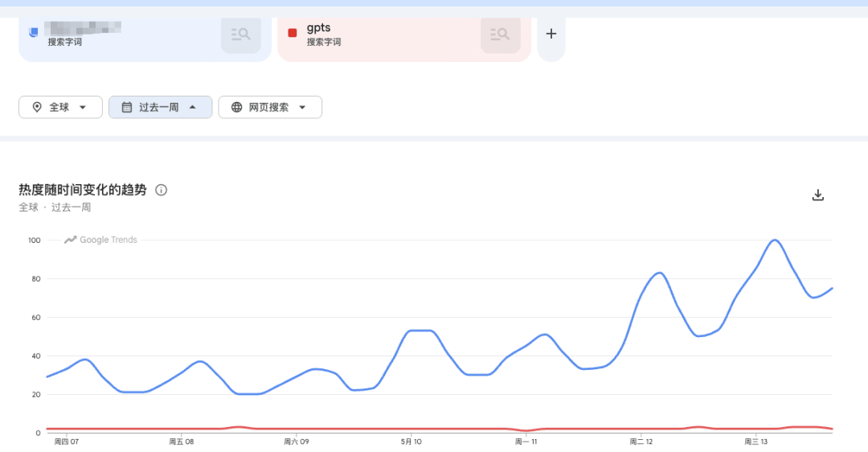Click the search list icon in blue term card
Viewport: 868px width, 452px height.
[241, 35]
